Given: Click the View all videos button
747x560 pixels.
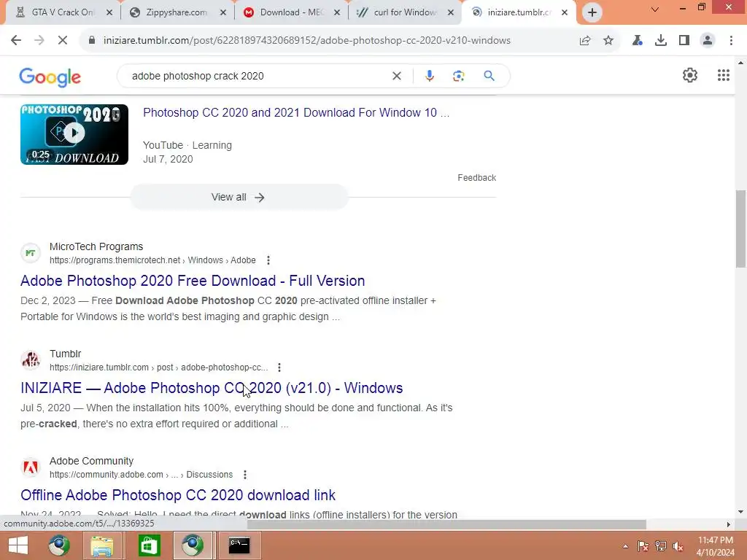Looking at the screenshot, I should coord(239,197).
